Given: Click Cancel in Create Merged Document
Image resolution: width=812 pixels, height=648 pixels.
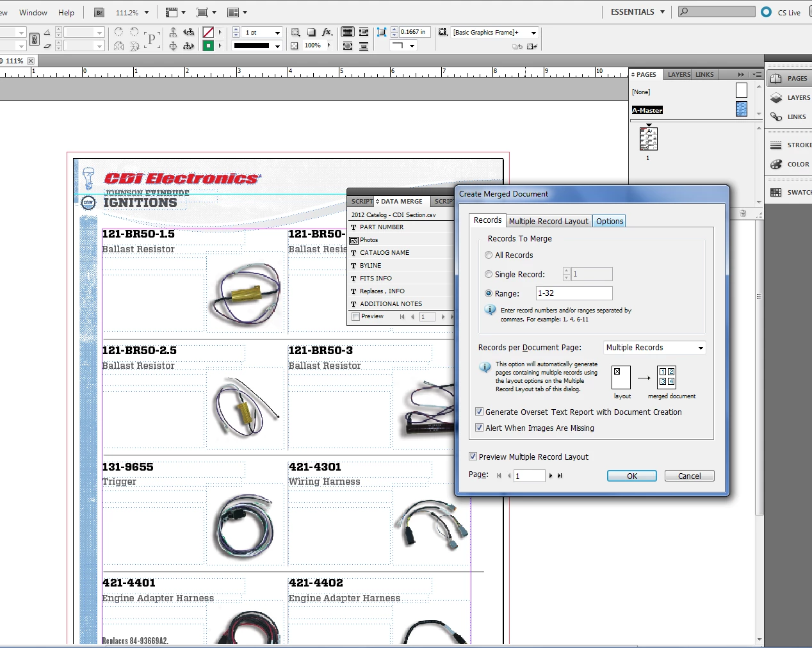Looking at the screenshot, I should pos(689,476).
